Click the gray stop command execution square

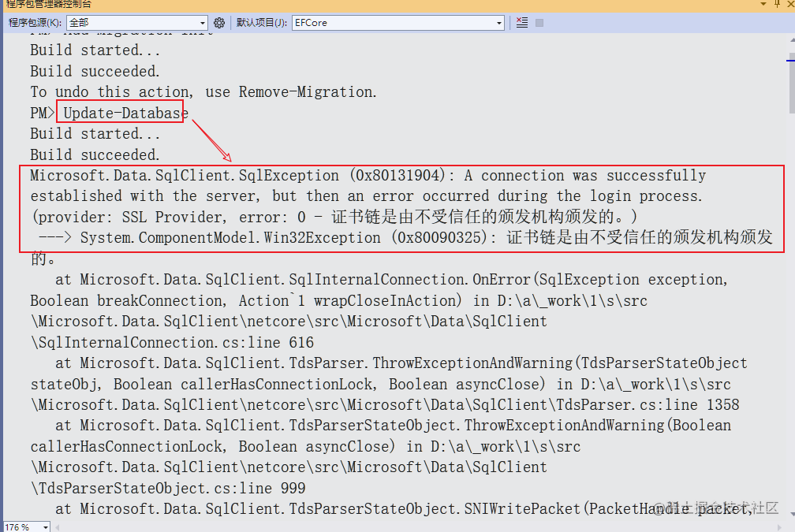click(x=539, y=23)
